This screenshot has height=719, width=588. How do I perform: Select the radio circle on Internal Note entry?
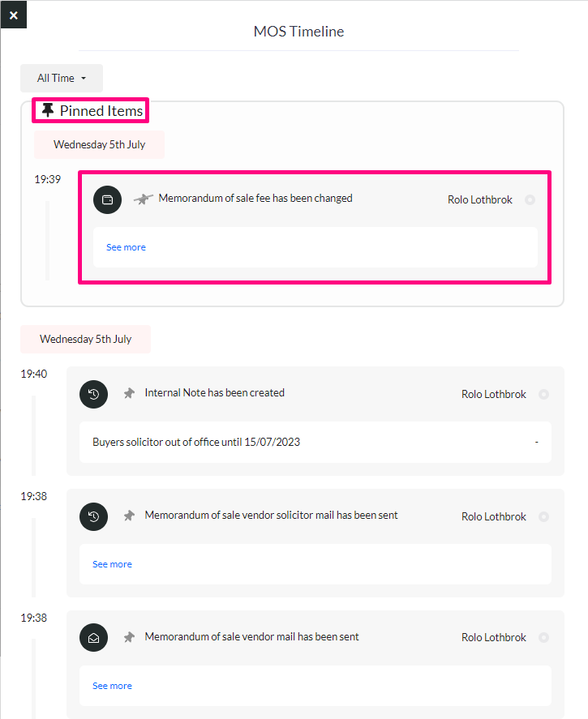[543, 394]
